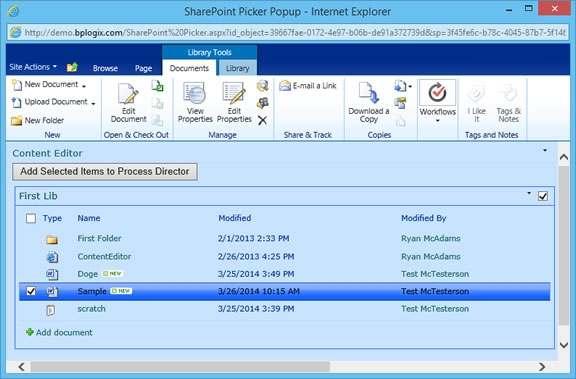Click the E-mail a Link icon

click(285, 86)
